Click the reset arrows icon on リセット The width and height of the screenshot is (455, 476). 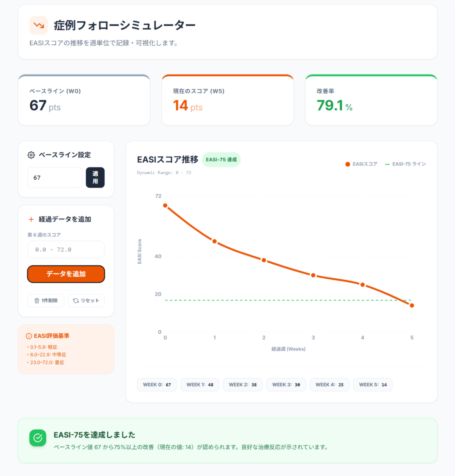[x=76, y=300]
